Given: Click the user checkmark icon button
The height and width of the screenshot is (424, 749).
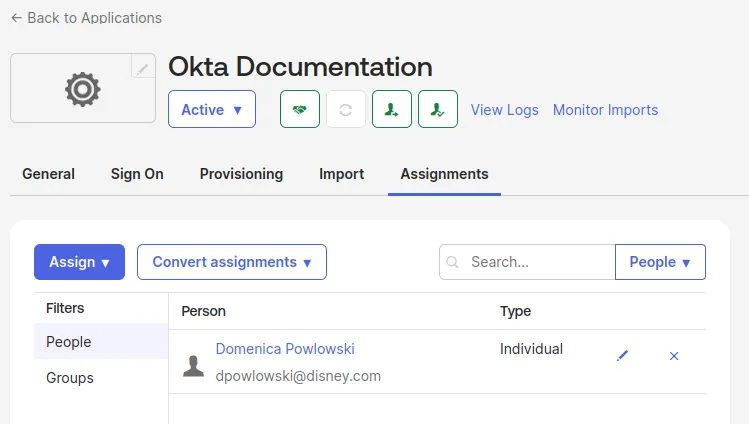Looking at the screenshot, I should [x=438, y=109].
